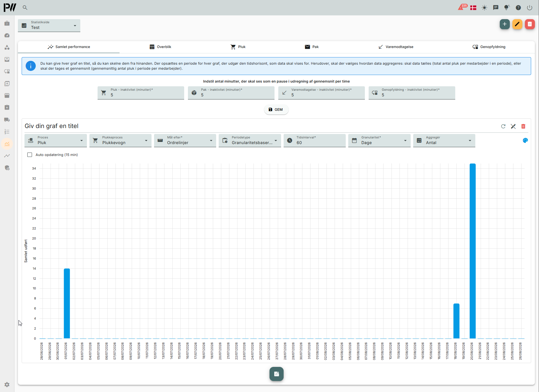Switch to the Overblik tab
The image size is (539, 392).
(x=160, y=47)
